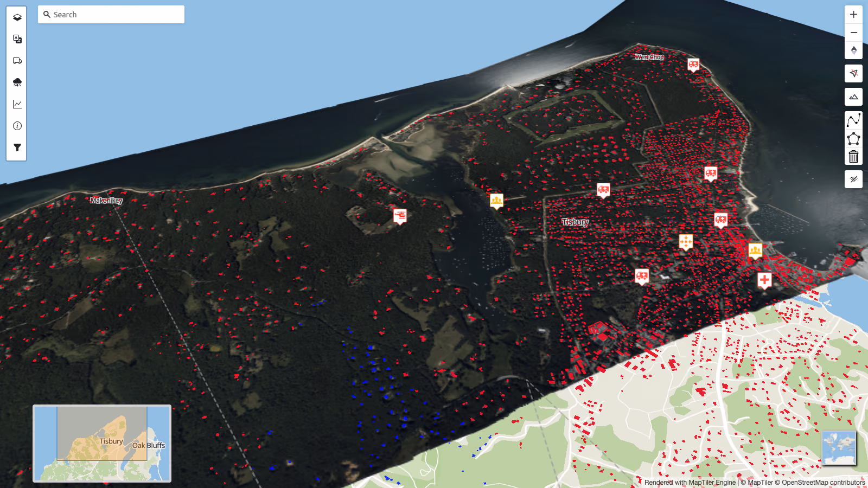Viewport: 868px width, 488px height.
Task: Open the rain cloud weather tool
Action: [17, 82]
